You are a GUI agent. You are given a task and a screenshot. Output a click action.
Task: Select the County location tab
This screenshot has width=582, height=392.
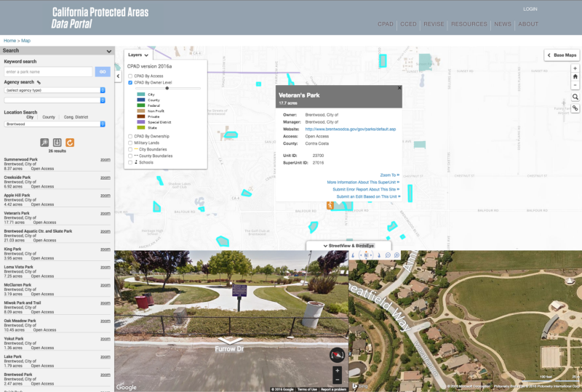[x=49, y=117]
